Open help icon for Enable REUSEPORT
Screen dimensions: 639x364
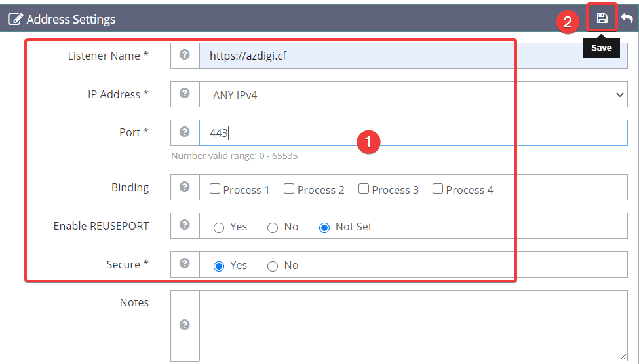[x=185, y=225]
